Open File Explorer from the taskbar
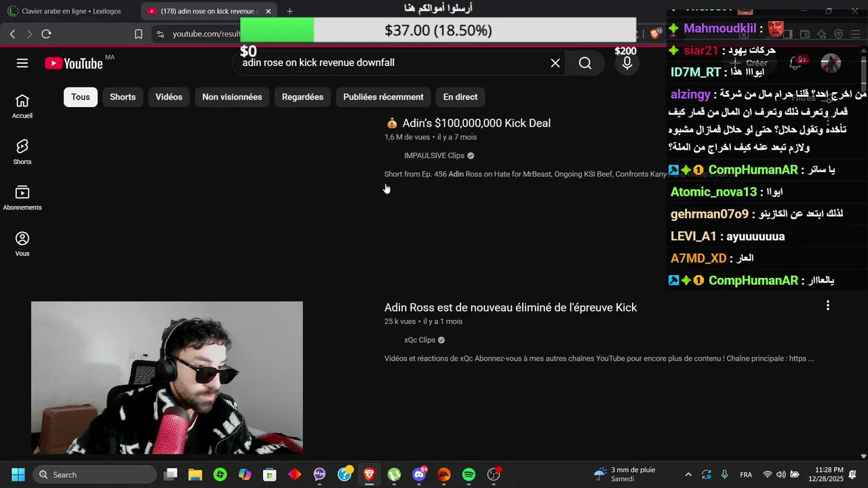The width and height of the screenshot is (868, 488). coord(195,474)
